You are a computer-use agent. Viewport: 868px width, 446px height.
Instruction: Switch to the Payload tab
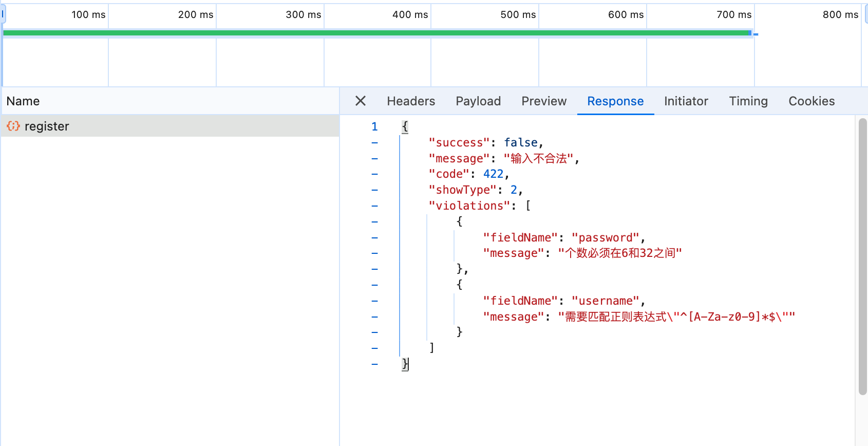click(x=478, y=101)
